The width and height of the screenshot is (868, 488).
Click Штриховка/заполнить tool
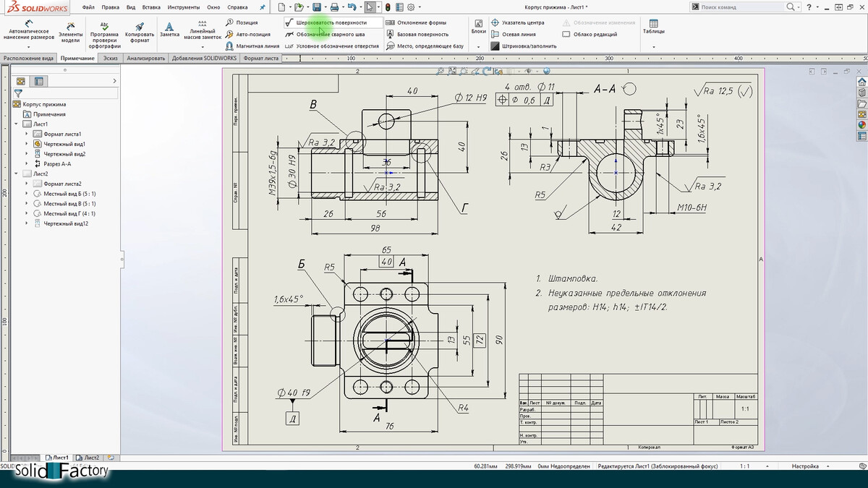point(524,46)
